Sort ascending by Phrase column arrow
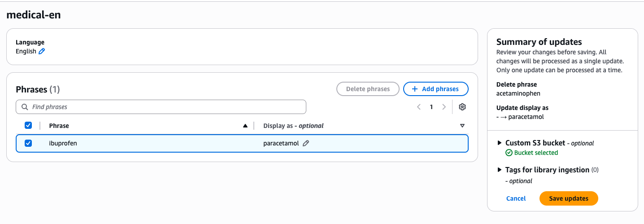This screenshot has height=224, width=644. [x=245, y=126]
